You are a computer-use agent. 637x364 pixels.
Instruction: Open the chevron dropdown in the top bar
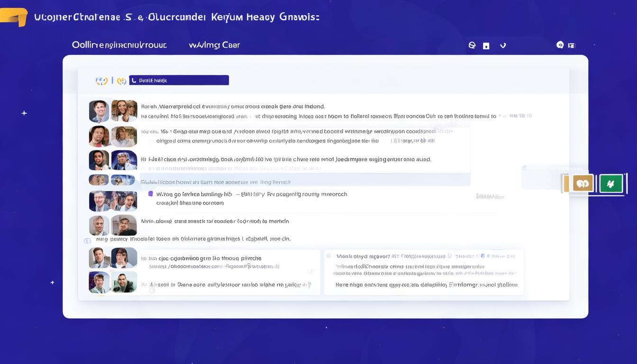[x=503, y=46]
